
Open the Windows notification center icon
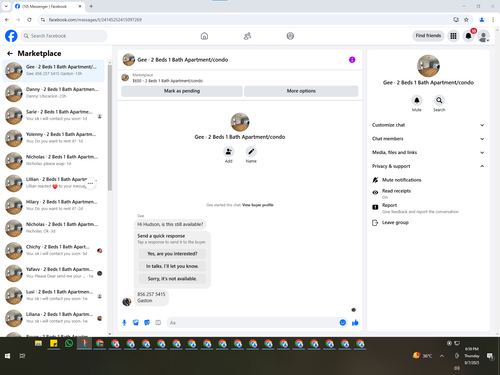[x=490, y=356]
